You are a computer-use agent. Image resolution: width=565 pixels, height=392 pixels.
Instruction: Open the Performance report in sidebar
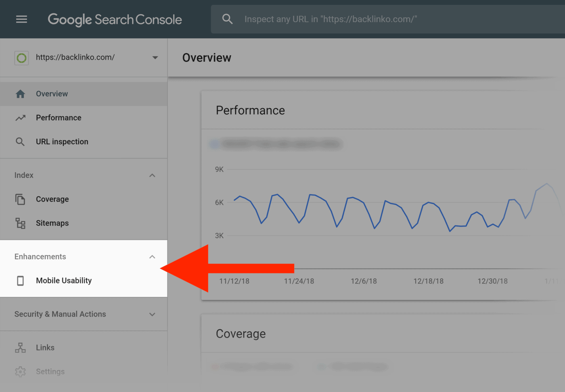click(x=84, y=118)
